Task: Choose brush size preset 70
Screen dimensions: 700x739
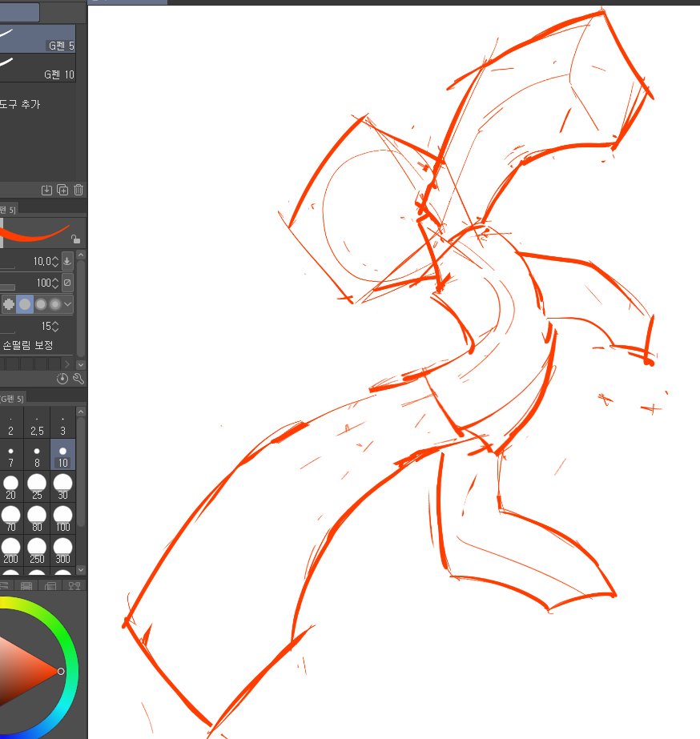Action: (x=11, y=519)
